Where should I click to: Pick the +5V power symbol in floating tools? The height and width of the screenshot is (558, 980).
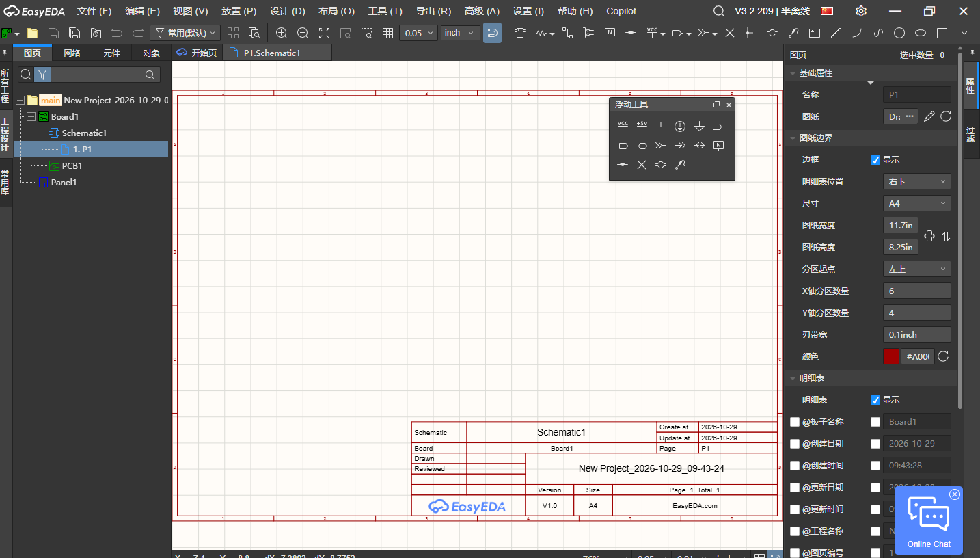tap(642, 127)
